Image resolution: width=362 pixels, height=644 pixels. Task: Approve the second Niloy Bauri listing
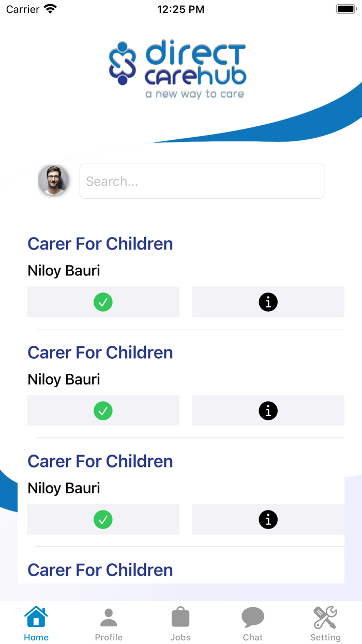(103, 411)
